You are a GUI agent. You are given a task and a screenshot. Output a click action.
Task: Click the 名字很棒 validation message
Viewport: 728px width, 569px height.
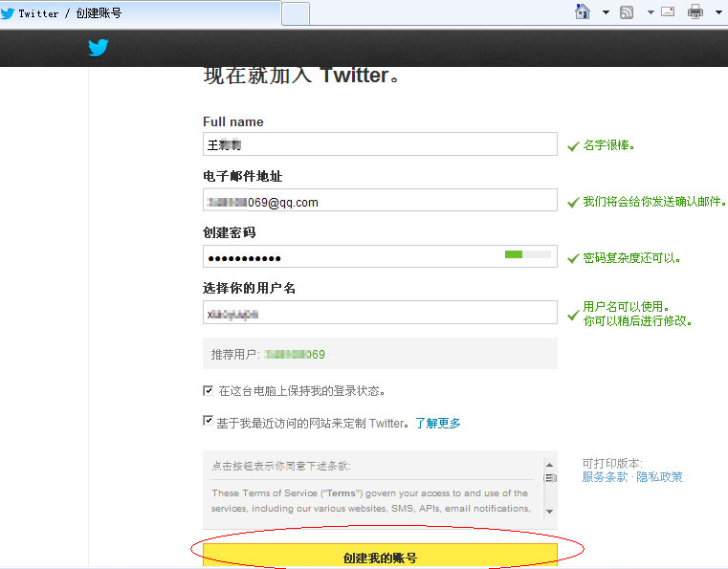tap(608, 145)
